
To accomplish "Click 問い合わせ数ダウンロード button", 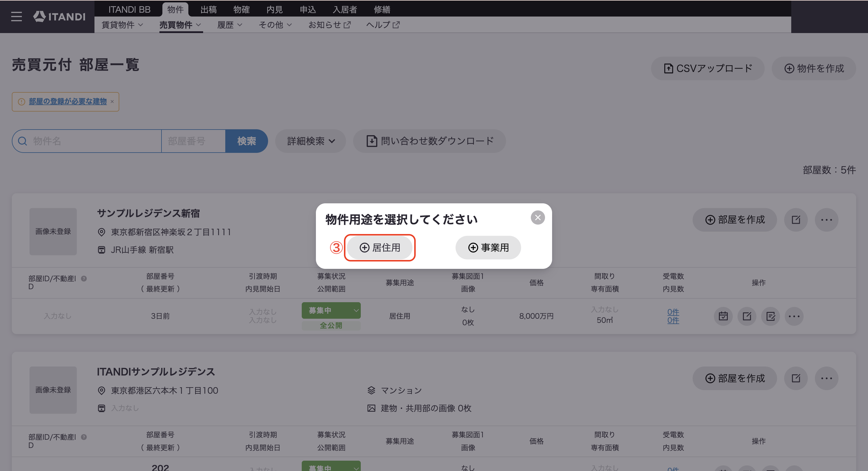I will 429,141.
